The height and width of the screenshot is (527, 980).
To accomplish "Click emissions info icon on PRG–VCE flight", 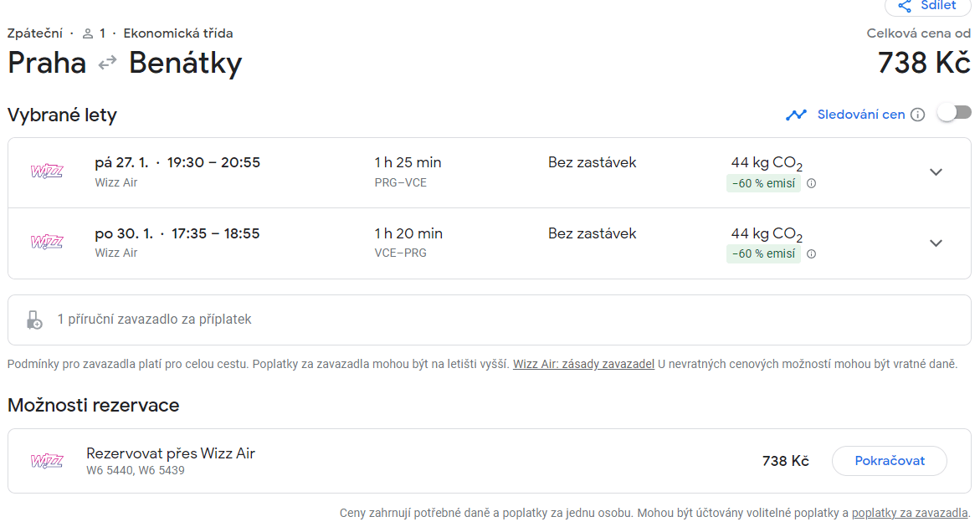I will point(811,183).
